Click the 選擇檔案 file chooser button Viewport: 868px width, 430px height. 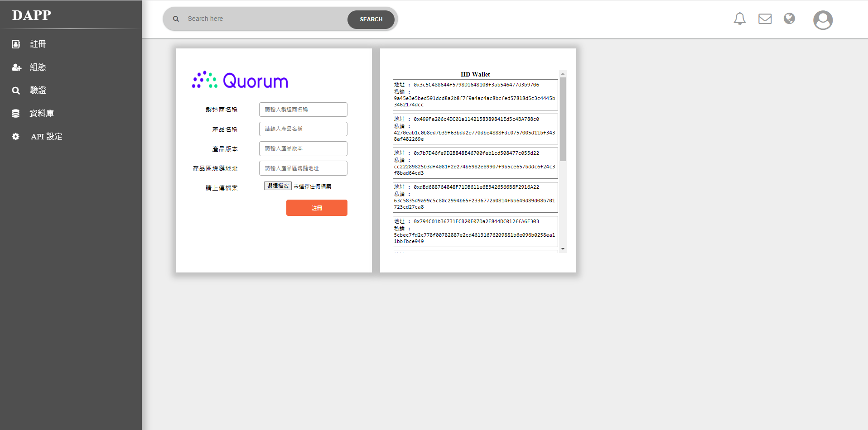[278, 186]
